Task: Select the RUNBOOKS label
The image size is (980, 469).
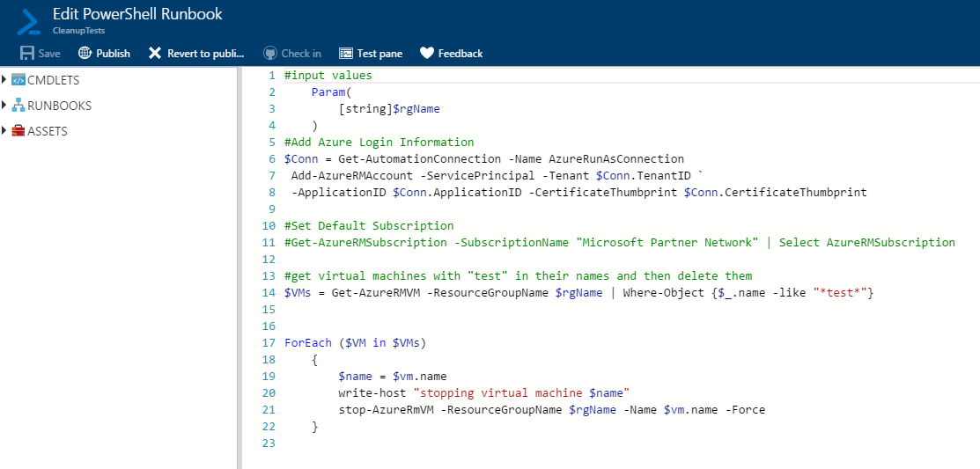Action: pyautogui.click(x=59, y=106)
